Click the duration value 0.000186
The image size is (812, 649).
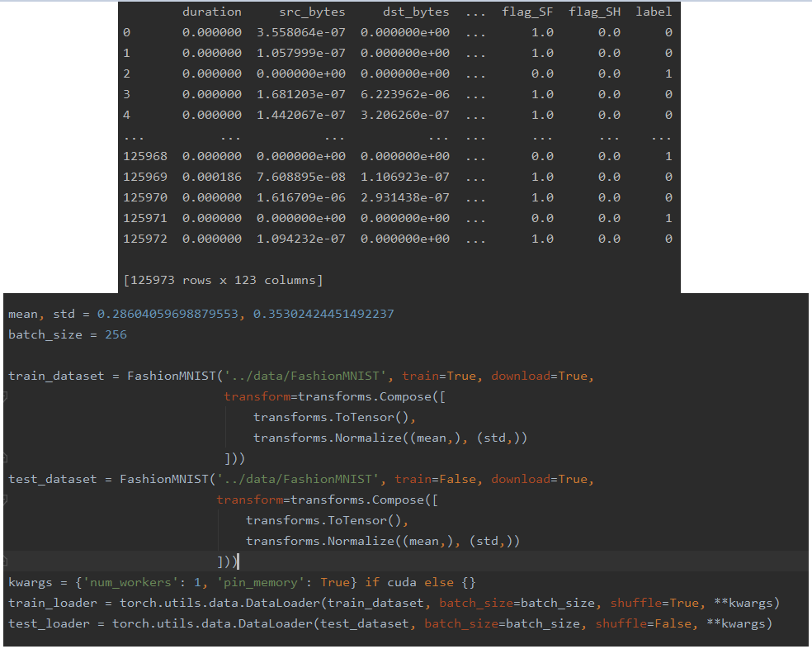coord(212,178)
